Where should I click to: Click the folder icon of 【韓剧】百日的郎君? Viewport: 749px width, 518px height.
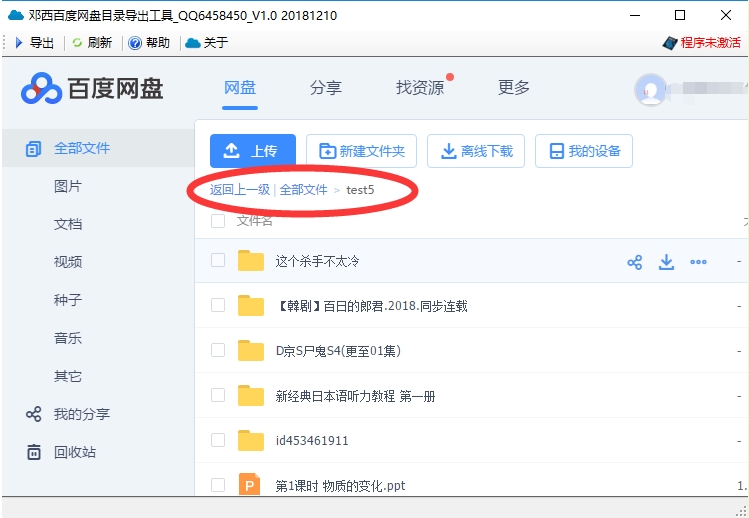point(251,305)
